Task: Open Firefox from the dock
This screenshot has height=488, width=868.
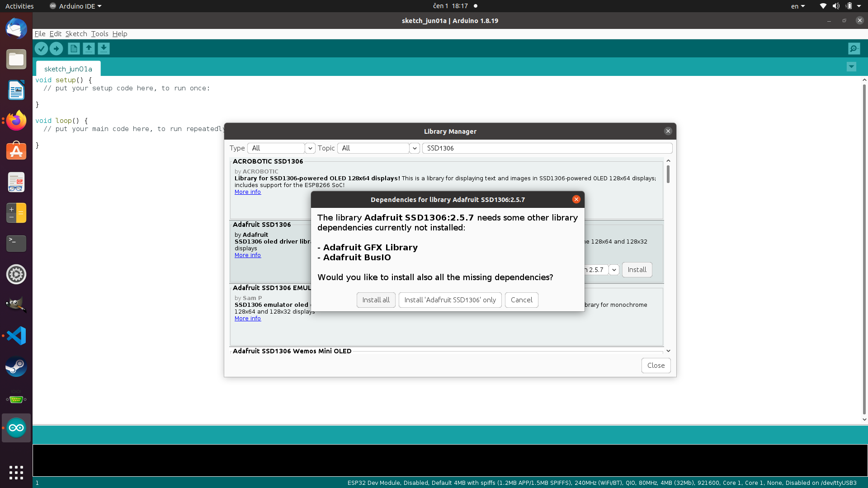Action: pyautogui.click(x=16, y=121)
